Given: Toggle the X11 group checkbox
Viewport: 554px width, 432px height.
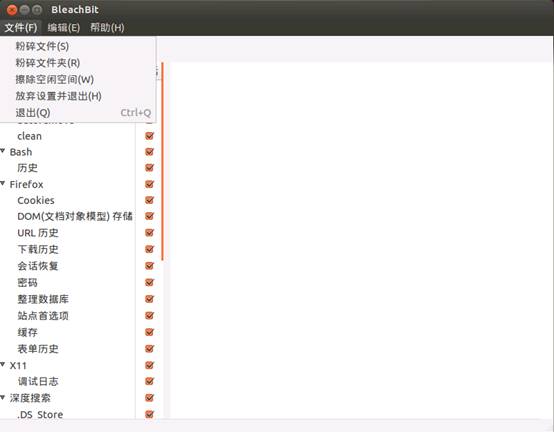Looking at the screenshot, I should point(149,365).
